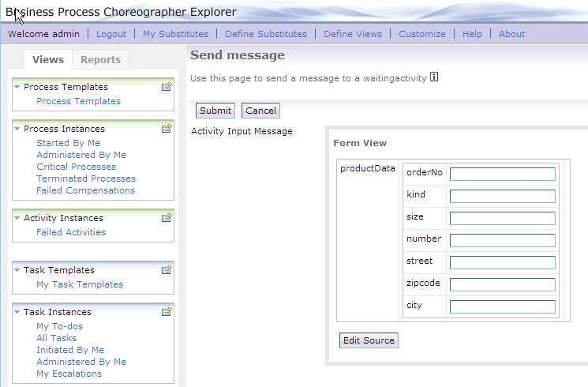
Task: Click the Edit Source button
Action: [x=369, y=340]
